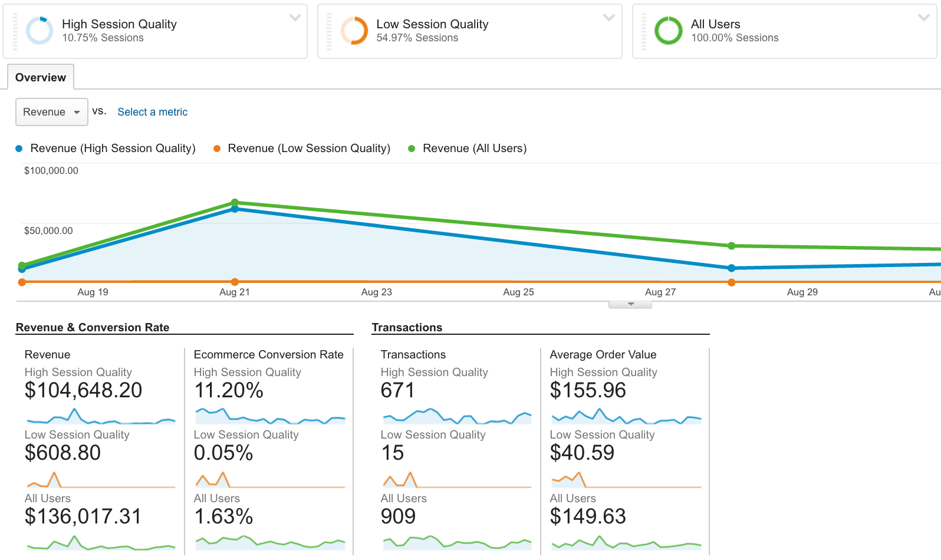
Task: Expand the High Session Quality segment menu
Action: (x=295, y=18)
